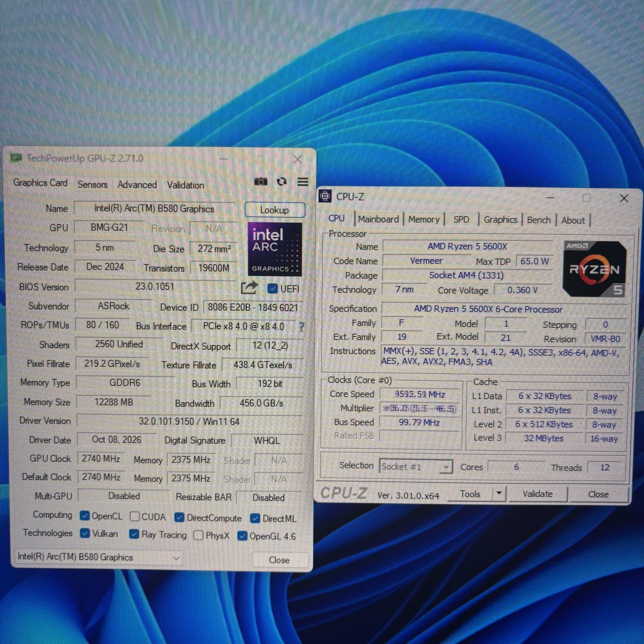Screen dimensions: 644x644
Task: Open CPU-Z Graphics tab
Action: (500, 220)
